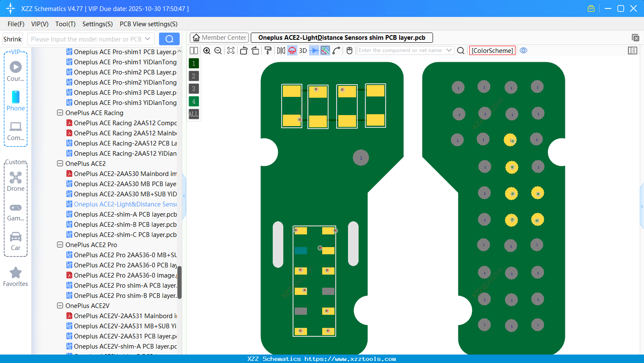Zoom in on the PCB view
Screen dimensions: 644x363
[207, 50]
